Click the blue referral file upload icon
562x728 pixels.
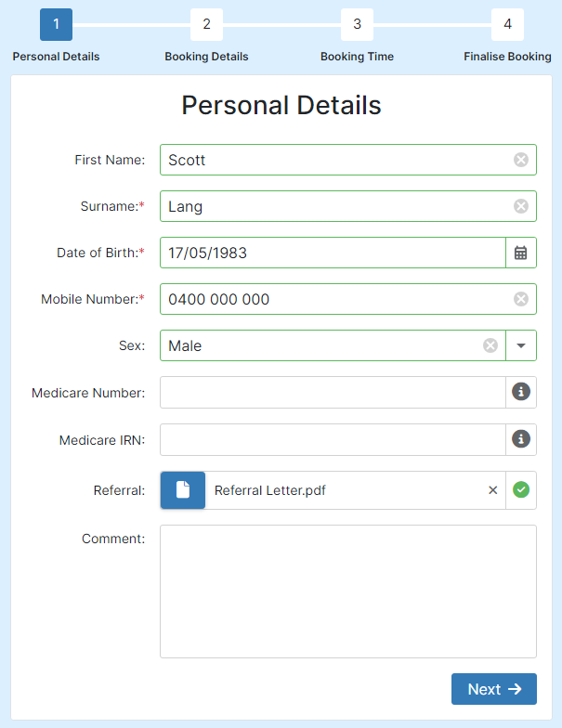[x=183, y=490]
